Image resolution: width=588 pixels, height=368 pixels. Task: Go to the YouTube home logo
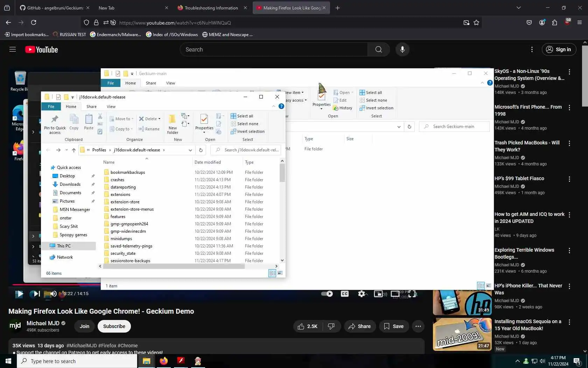[42, 50]
